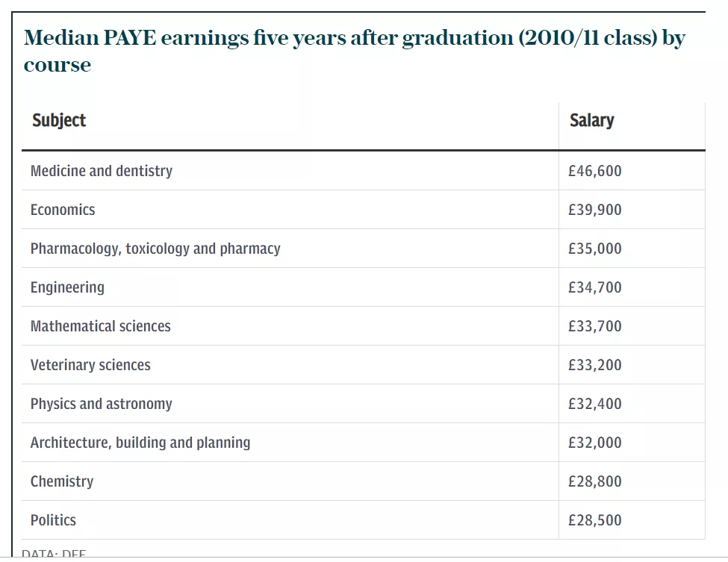
Task: Select the Mathematical sciences row
Action: click(101, 326)
